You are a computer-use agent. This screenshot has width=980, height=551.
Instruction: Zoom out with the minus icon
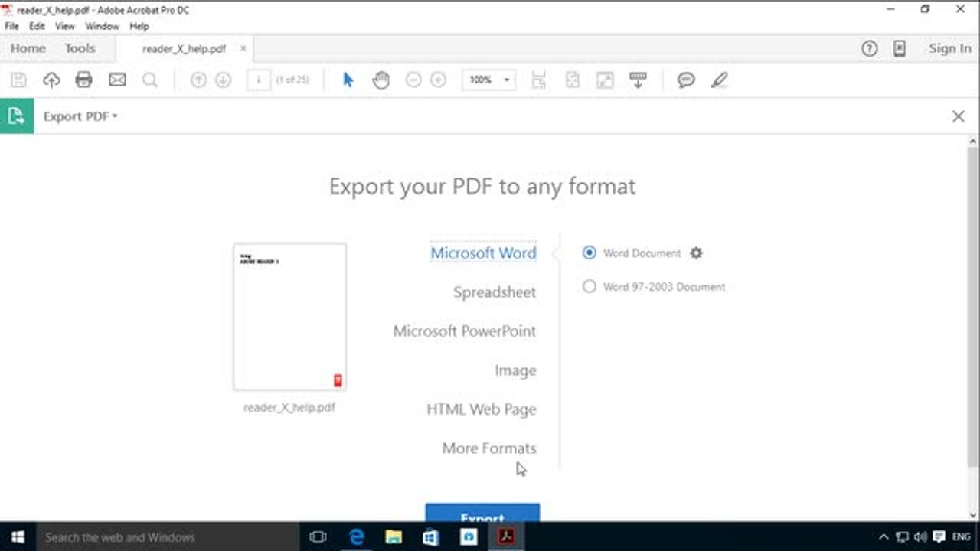click(x=413, y=80)
